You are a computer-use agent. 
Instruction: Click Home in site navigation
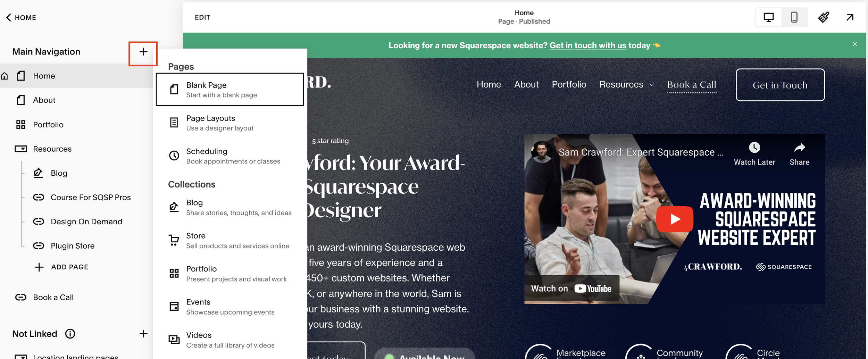(x=489, y=84)
